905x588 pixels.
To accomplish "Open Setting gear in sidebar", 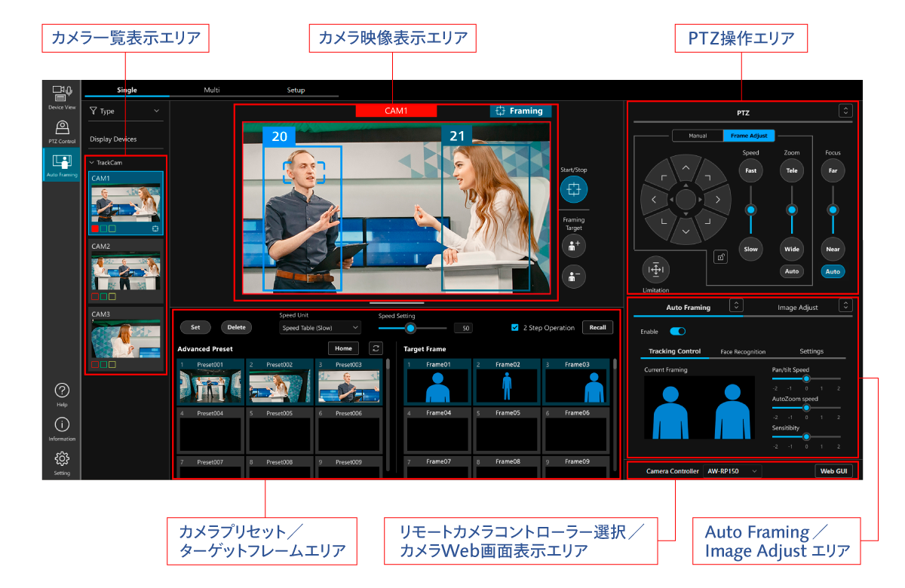I will click(x=62, y=459).
